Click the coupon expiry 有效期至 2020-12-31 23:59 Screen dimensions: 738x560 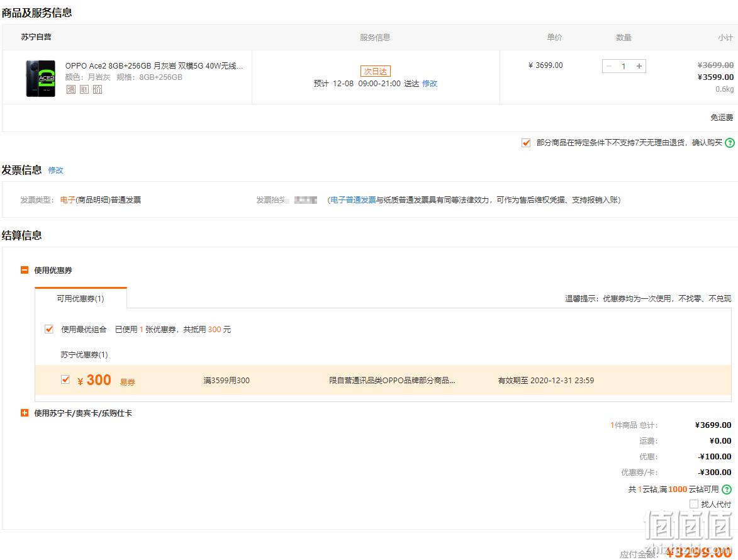pyautogui.click(x=546, y=380)
